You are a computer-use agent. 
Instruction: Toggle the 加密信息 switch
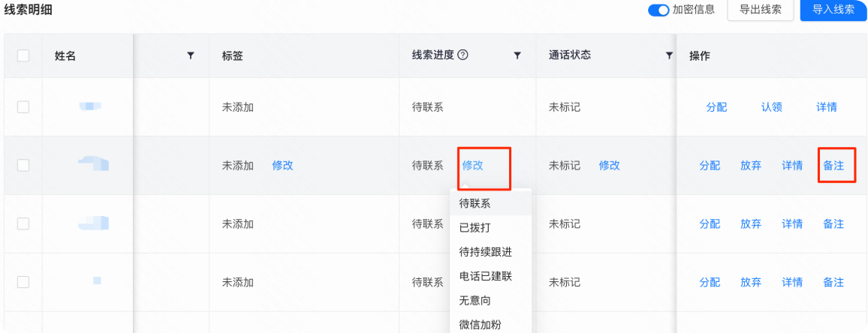click(659, 10)
